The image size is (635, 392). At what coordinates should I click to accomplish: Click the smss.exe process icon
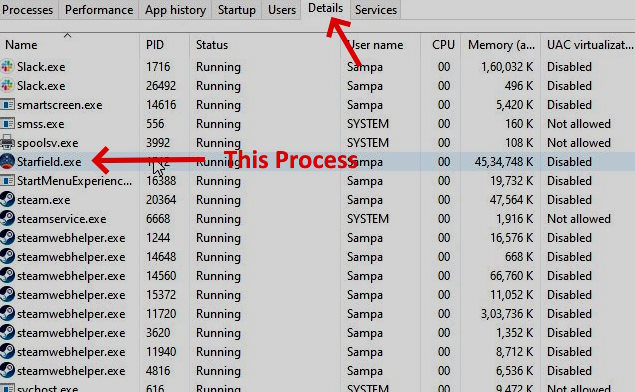[7, 124]
